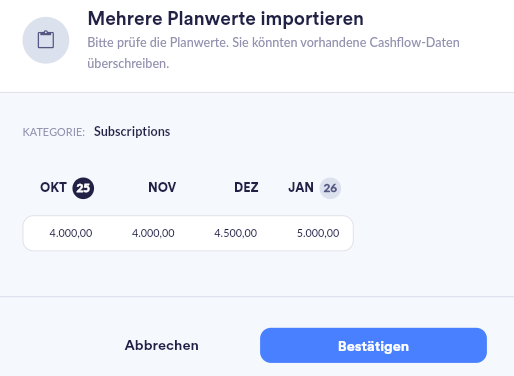This screenshot has height=376, width=514.
Task: Click the dark 25 year badge
Action: tap(83, 188)
